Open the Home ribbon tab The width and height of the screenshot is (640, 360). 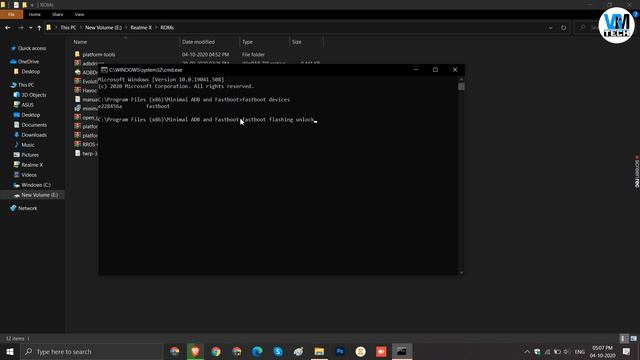point(35,14)
